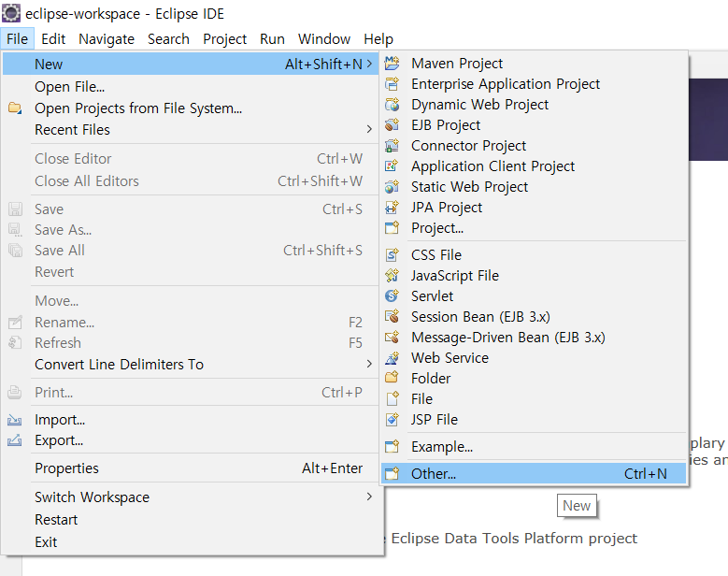The image size is (728, 576).
Task: Select Restart from the File menu
Action: (x=191, y=519)
